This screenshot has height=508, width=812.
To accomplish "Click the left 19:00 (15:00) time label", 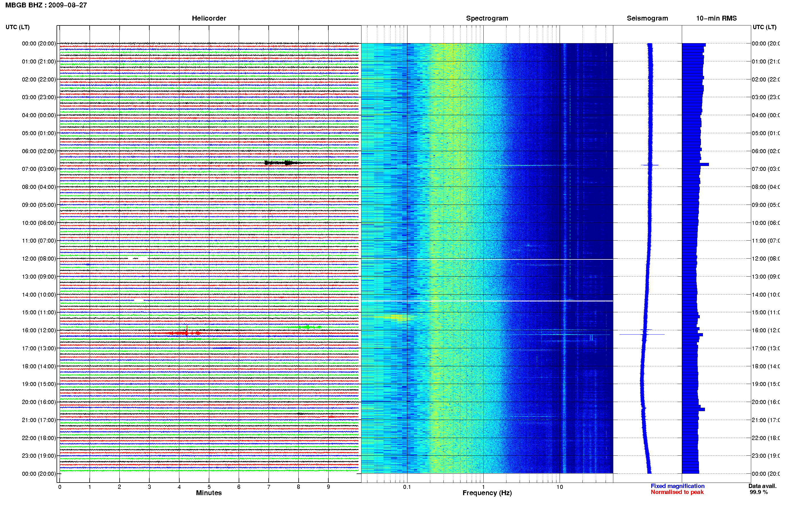I will (x=39, y=384).
